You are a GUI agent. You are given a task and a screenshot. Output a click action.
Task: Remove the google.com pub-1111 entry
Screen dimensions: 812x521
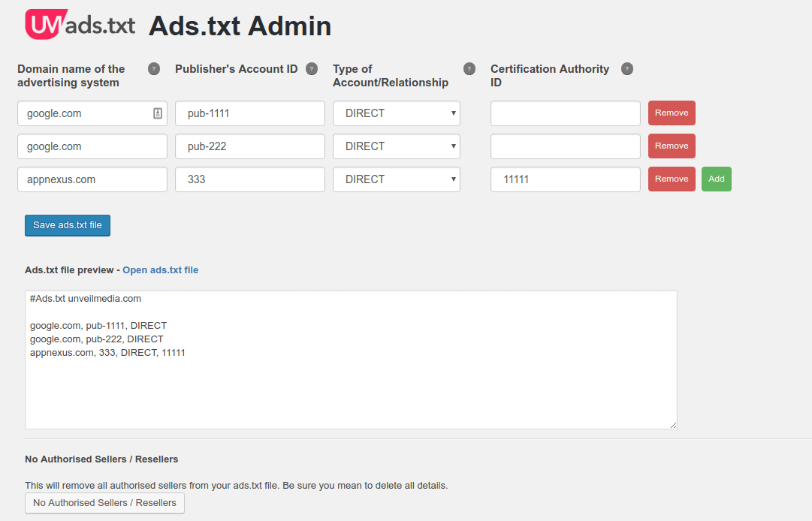tap(672, 113)
